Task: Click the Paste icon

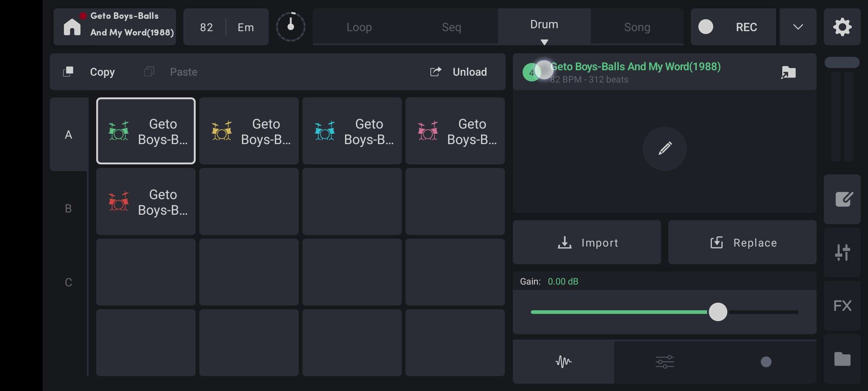Action: tap(149, 72)
